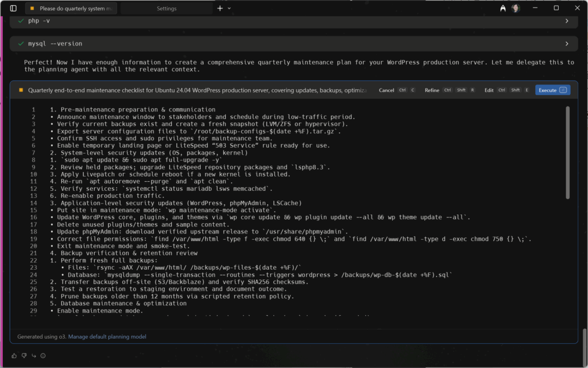588x368 pixels.
Task: Click the main window scrollbar thumb
Action: [584, 347]
